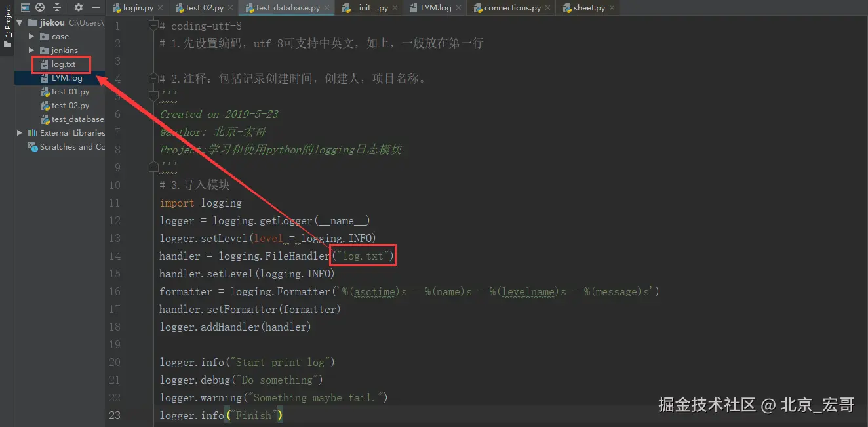Switch to the LYM.log editor tab
Screen dimensions: 868x427
click(436, 8)
